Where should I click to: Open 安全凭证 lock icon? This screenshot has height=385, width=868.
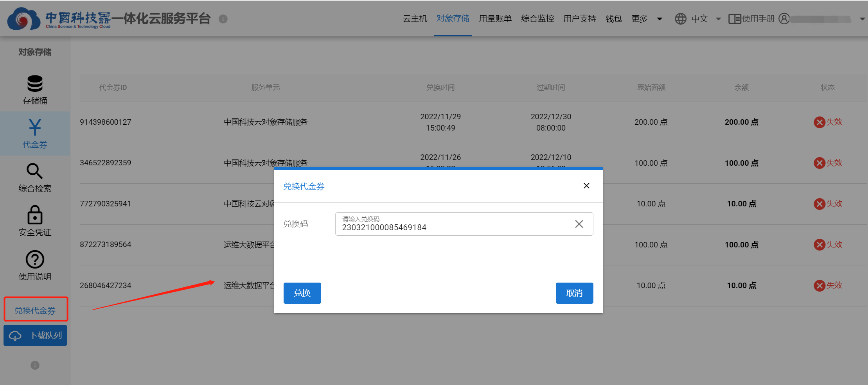tap(35, 215)
